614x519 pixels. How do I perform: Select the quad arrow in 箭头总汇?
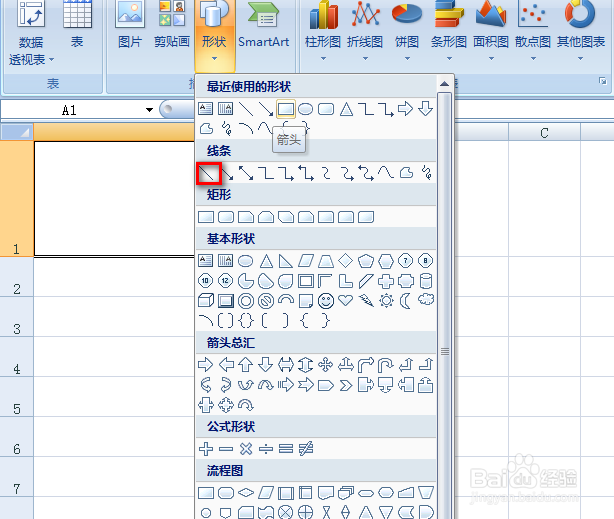click(x=325, y=365)
